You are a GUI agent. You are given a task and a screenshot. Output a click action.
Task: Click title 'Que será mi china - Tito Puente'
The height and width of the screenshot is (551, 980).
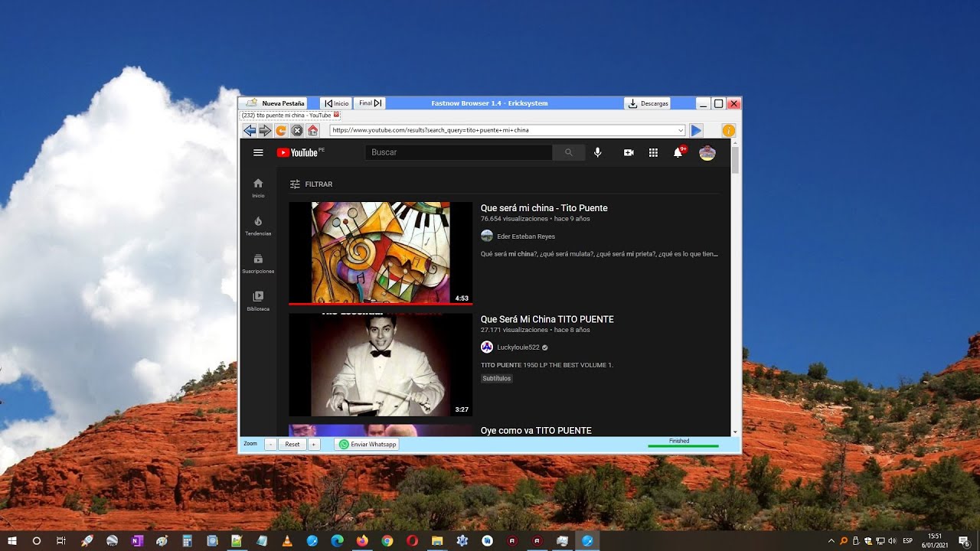pyautogui.click(x=544, y=208)
